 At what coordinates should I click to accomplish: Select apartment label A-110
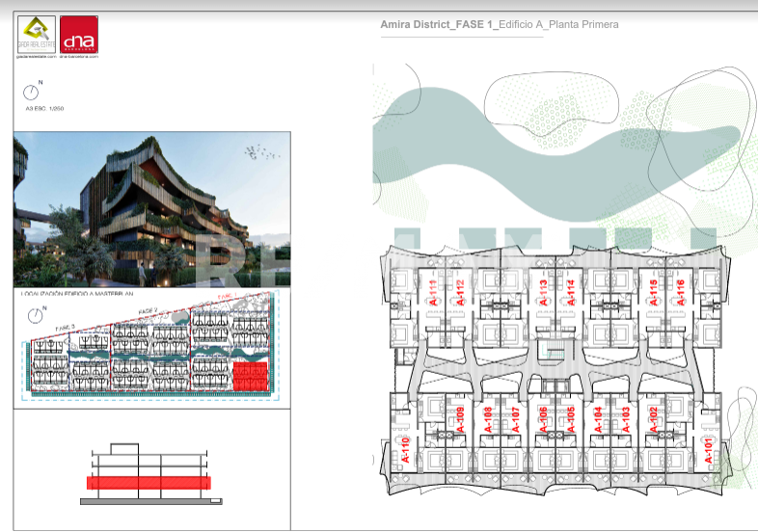(405, 450)
